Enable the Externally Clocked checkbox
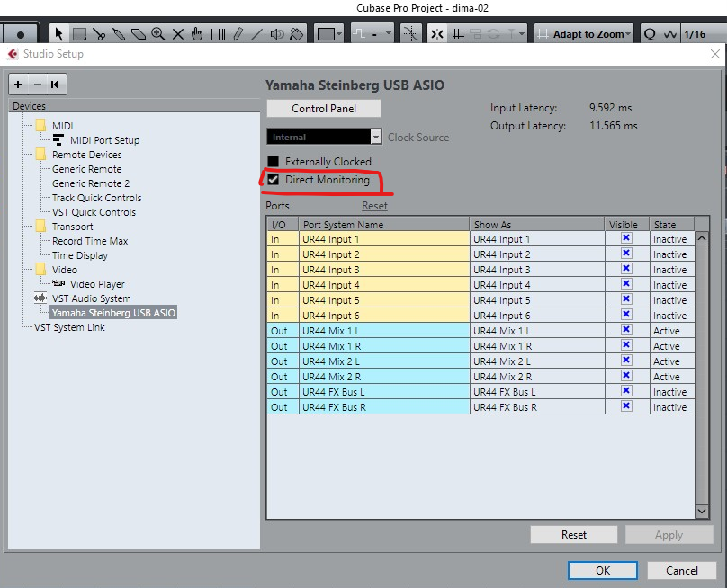 274,161
